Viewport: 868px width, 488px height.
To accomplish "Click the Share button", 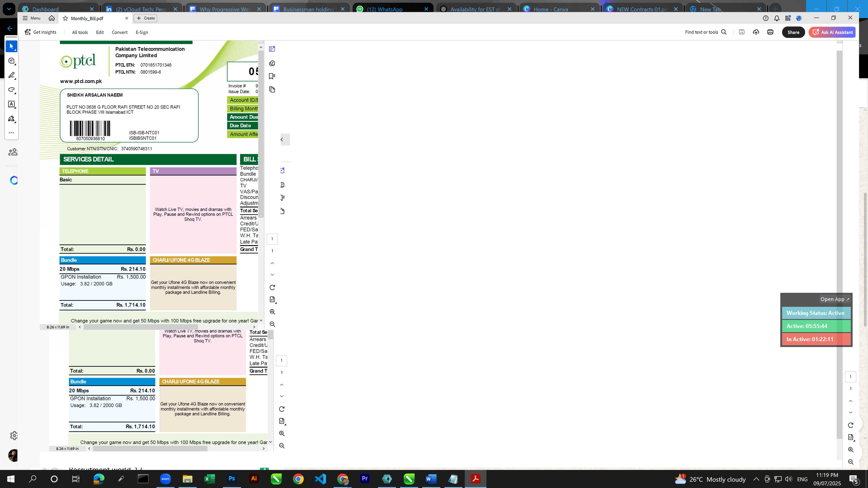I will point(793,32).
